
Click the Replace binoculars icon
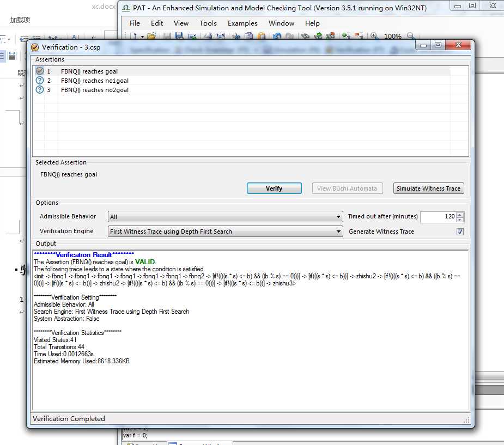point(330,36)
